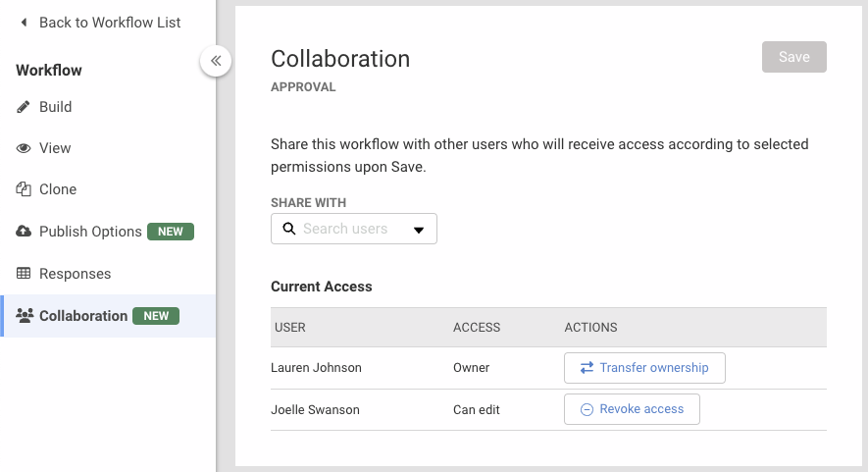Click the Responses table icon
The width and height of the screenshot is (868, 472).
point(24,274)
